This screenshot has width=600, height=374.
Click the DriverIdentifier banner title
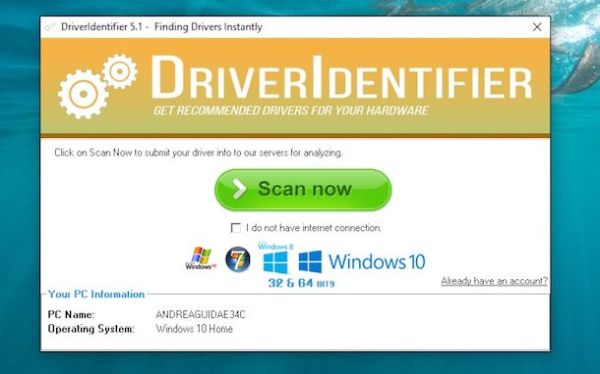click(341, 78)
